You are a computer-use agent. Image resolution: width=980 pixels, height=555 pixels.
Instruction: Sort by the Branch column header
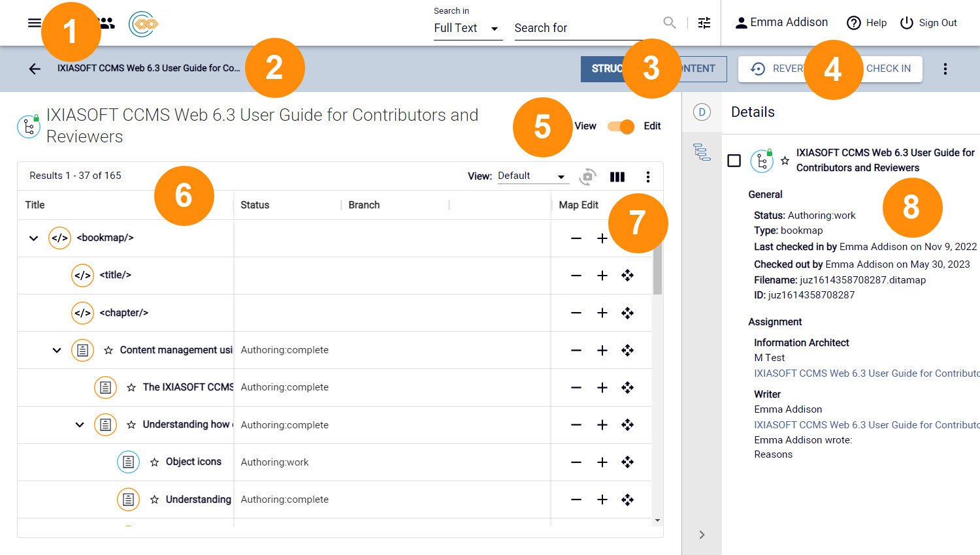pos(364,205)
